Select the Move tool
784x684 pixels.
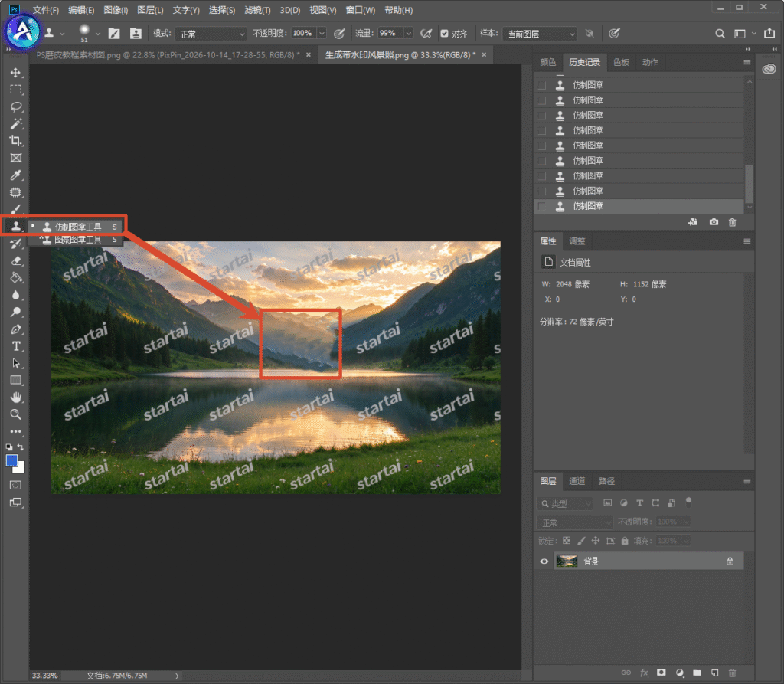point(15,73)
